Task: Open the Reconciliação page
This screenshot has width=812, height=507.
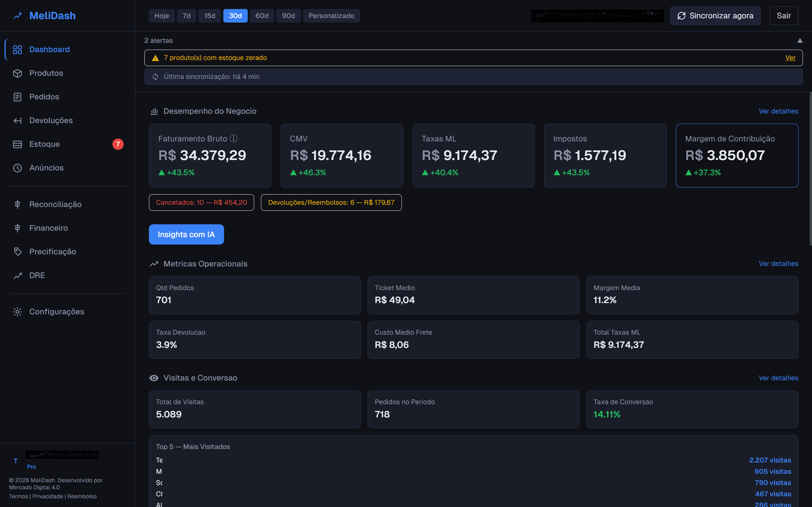Action: pos(55,204)
